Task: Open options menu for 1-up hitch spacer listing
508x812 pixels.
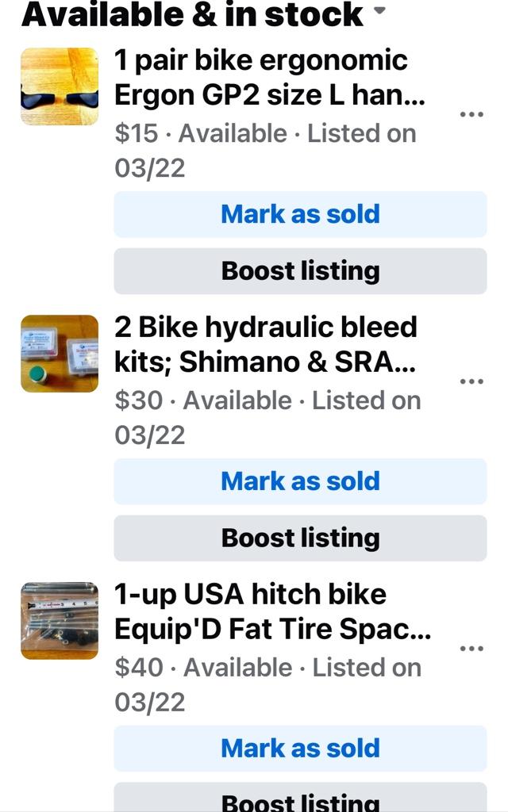Action: coord(471,649)
